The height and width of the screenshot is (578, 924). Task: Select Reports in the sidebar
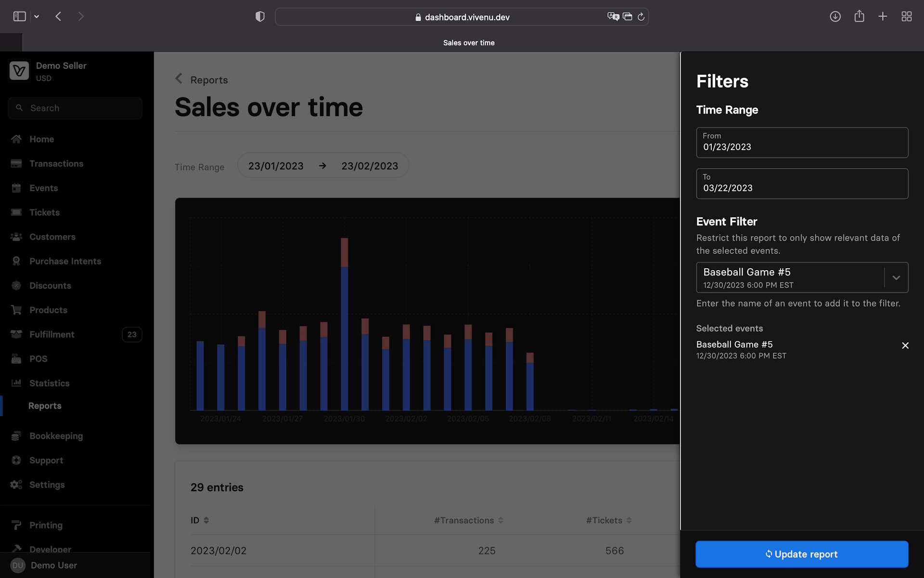click(45, 406)
